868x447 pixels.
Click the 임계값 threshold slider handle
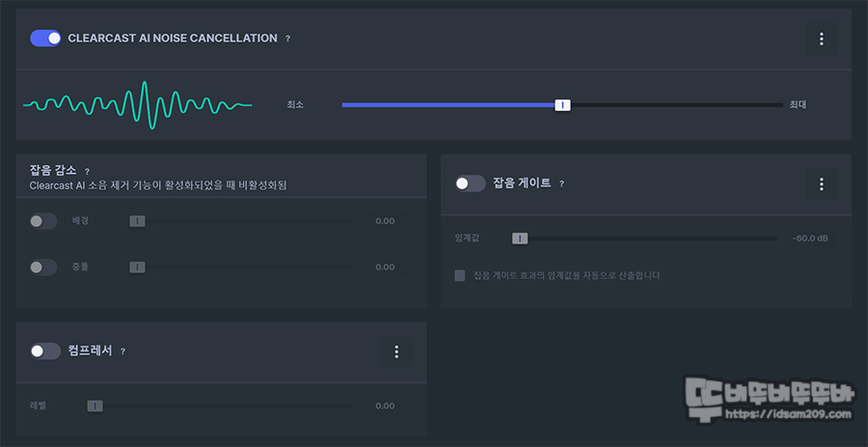tap(520, 238)
